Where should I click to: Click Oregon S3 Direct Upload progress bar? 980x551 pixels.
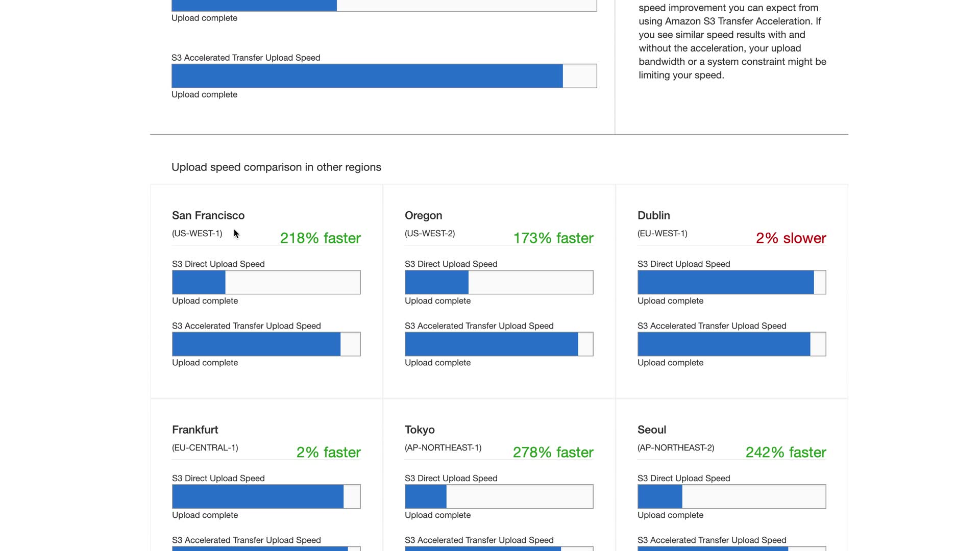tap(499, 282)
